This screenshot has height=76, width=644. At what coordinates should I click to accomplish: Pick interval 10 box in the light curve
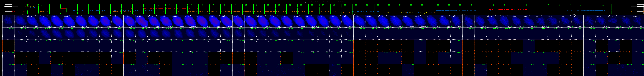click(x=138, y=9)
